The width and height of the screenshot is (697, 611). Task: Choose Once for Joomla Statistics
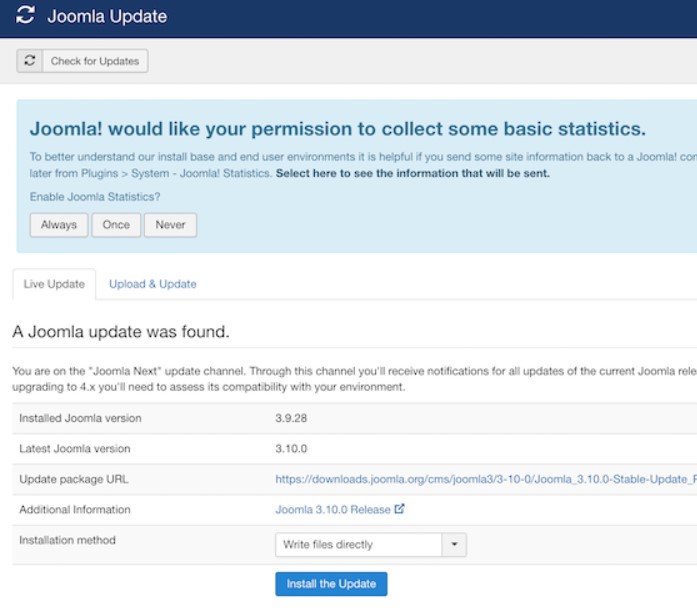[x=116, y=225]
